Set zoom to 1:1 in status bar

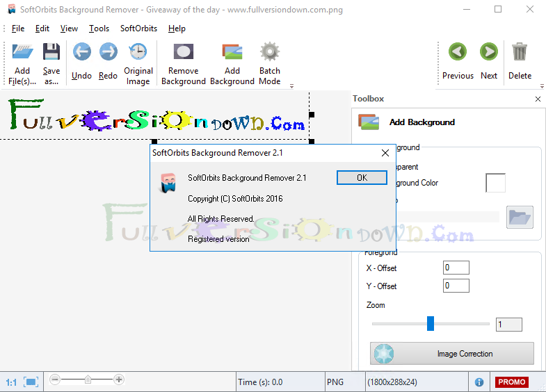click(x=11, y=382)
